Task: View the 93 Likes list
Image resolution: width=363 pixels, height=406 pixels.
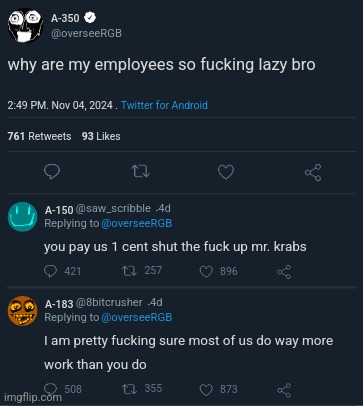Action: (101, 136)
